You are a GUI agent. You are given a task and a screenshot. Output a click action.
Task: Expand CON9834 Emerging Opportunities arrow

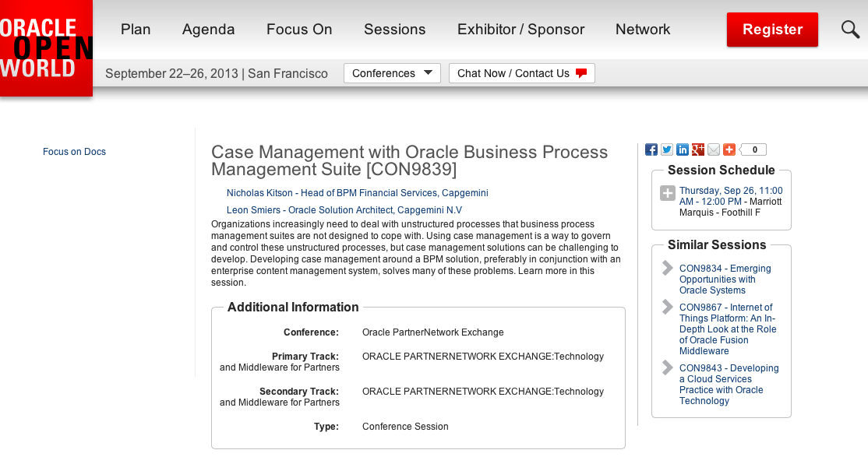click(668, 269)
